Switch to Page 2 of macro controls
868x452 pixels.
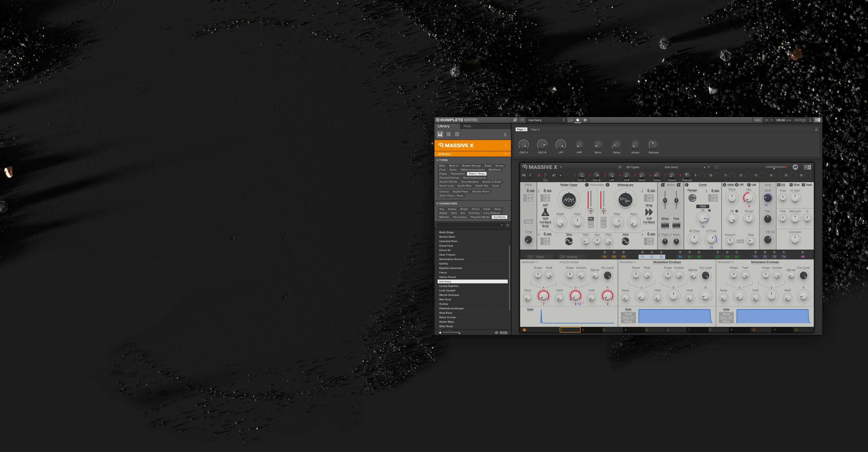(535, 130)
